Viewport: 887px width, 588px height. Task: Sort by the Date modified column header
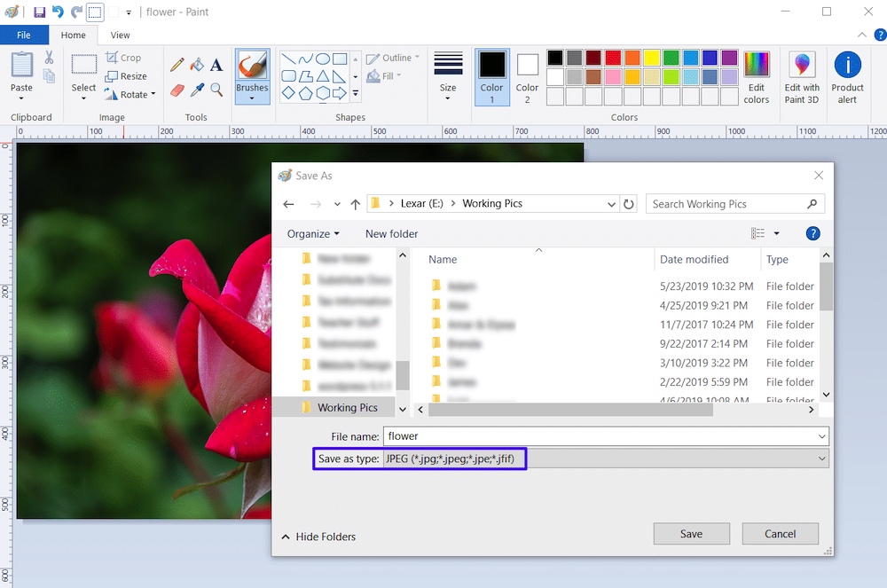[x=695, y=260]
